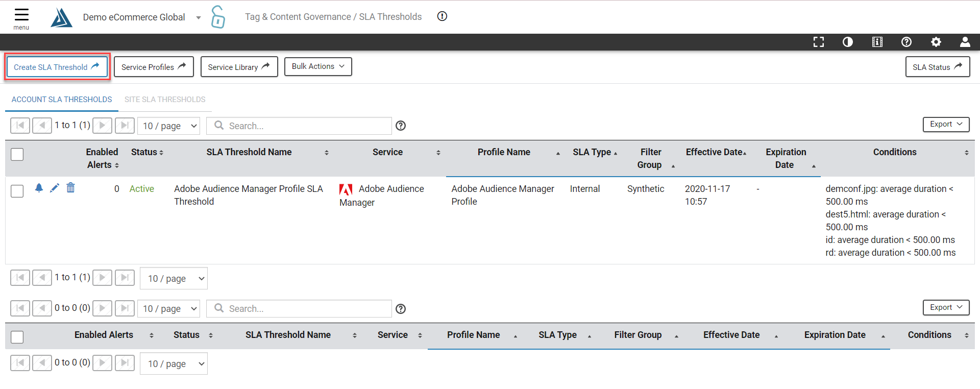
Task: Open the hamburger main menu
Action: tap(21, 18)
